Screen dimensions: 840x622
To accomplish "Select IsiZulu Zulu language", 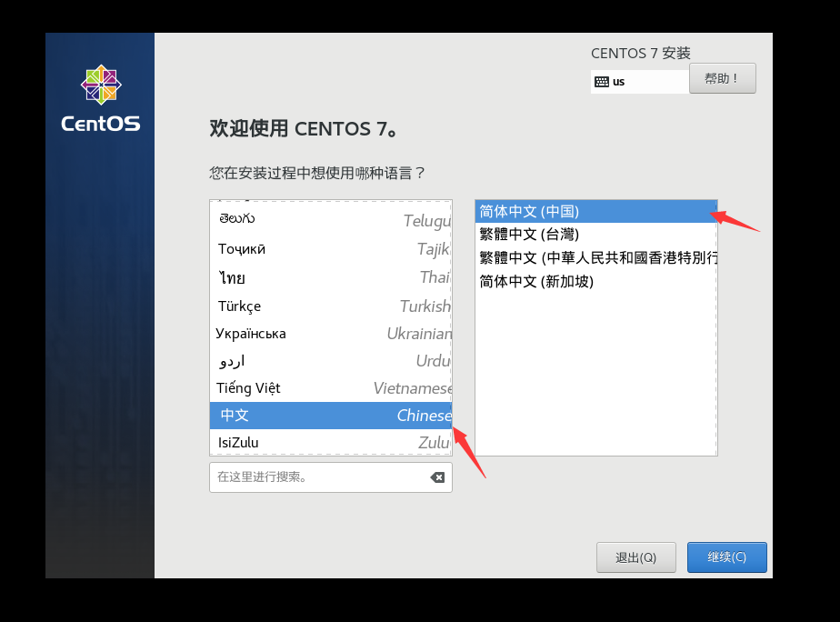I will pyautogui.click(x=331, y=443).
